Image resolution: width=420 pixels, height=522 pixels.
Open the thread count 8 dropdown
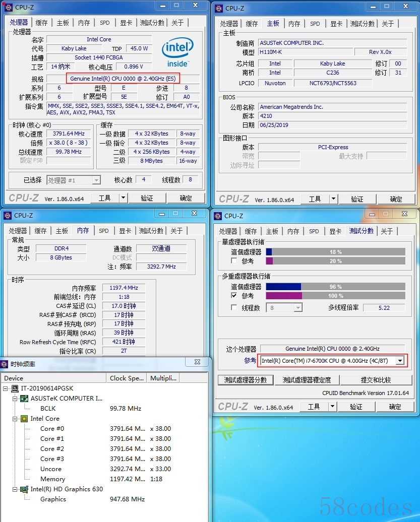[x=298, y=307]
